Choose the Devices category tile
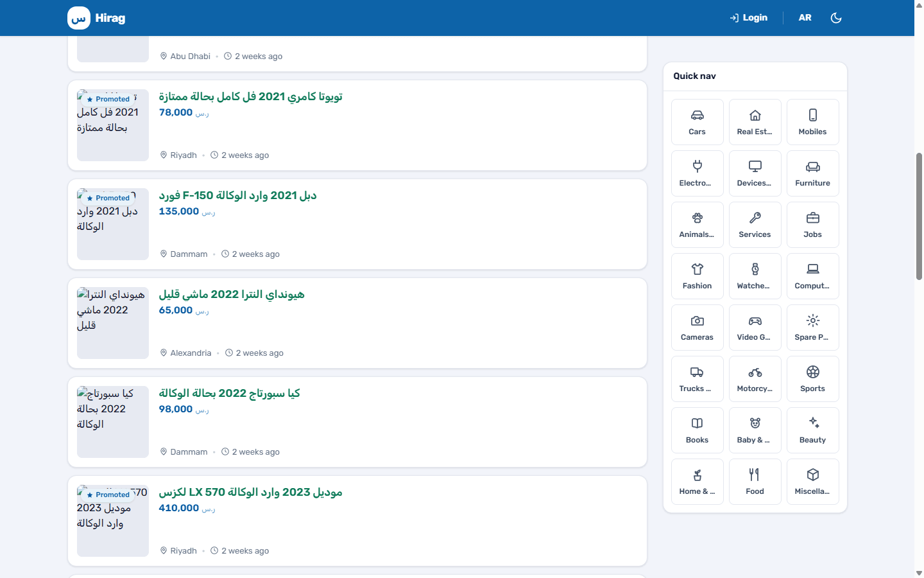Image resolution: width=924 pixels, height=578 pixels. pyautogui.click(x=755, y=173)
